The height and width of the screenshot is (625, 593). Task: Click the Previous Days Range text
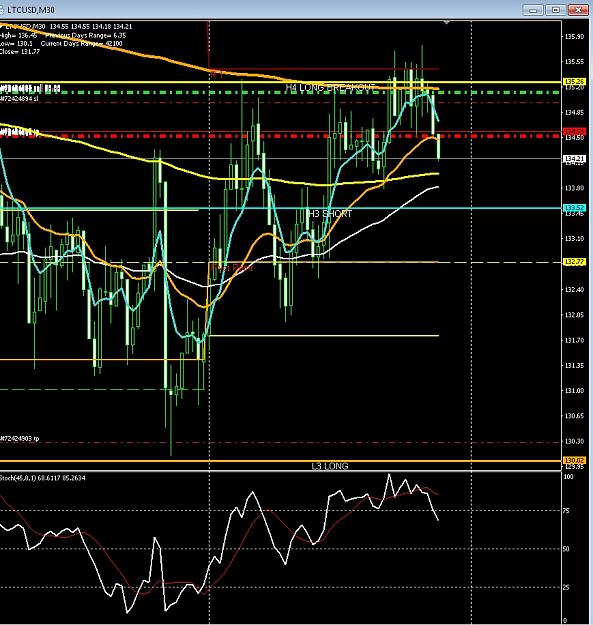click(86, 35)
